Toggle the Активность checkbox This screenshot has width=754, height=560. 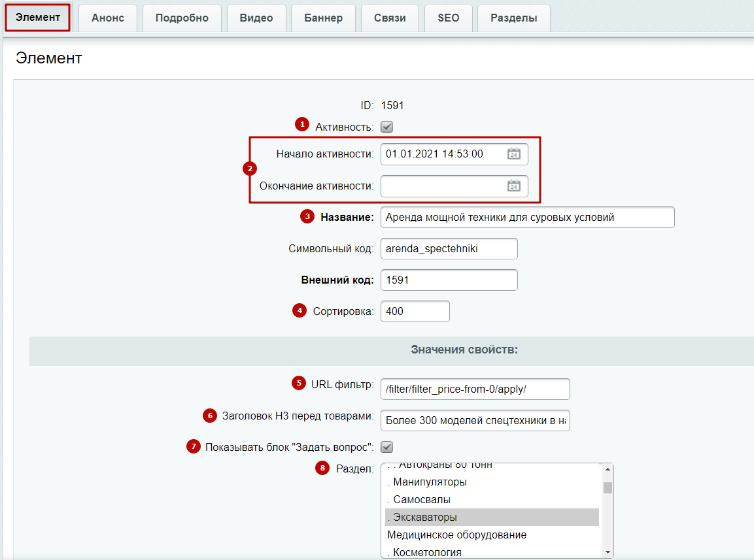point(386,127)
